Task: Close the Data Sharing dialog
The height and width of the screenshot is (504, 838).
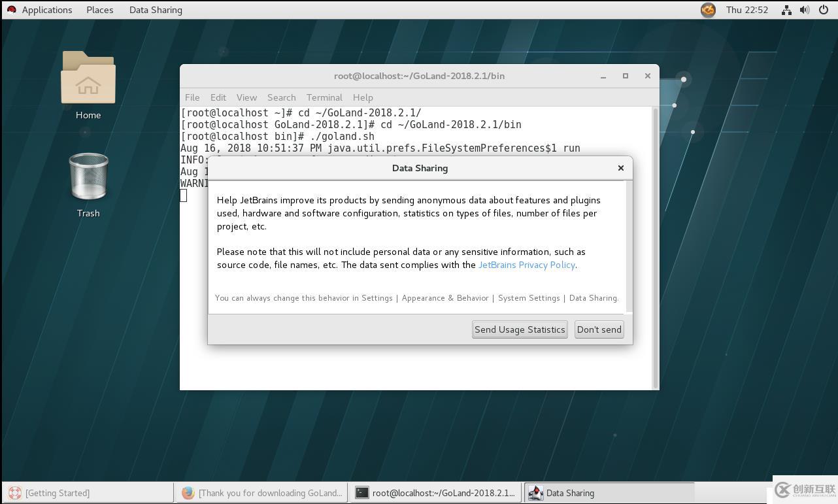Action: tap(621, 168)
